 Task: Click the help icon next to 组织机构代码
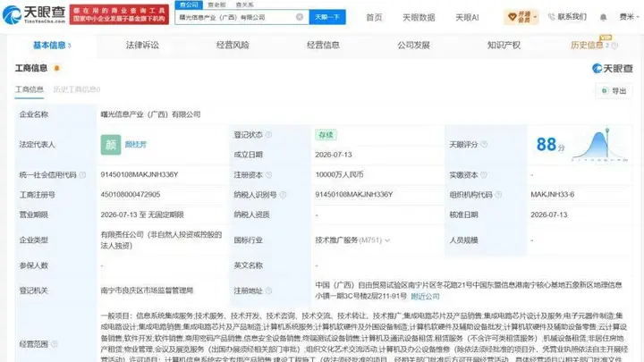498,195
